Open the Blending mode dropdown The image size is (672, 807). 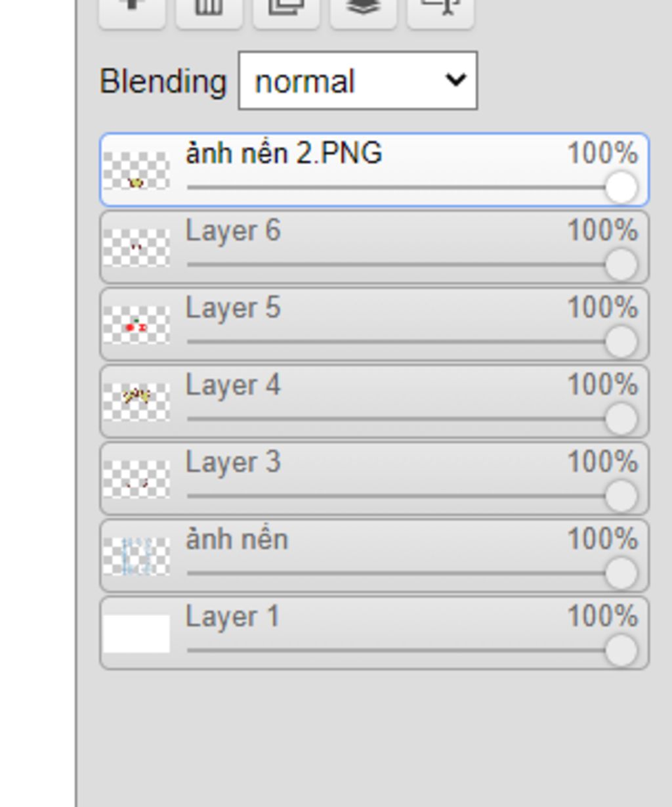tap(358, 81)
